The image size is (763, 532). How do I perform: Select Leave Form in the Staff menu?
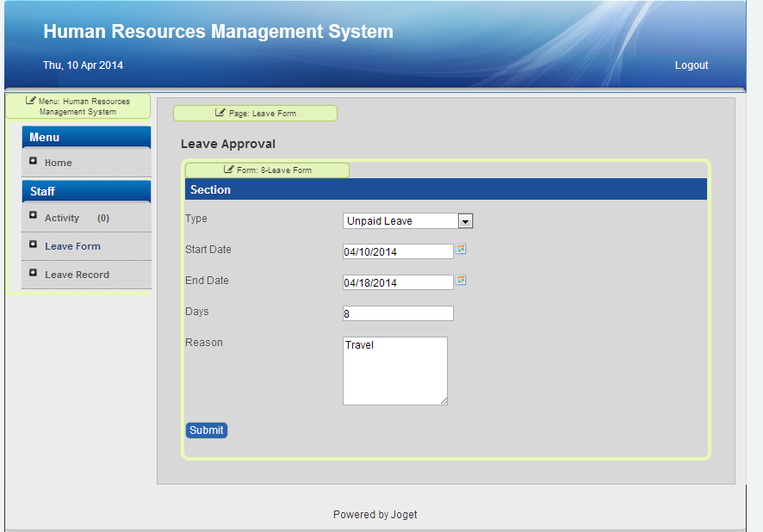click(72, 246)
